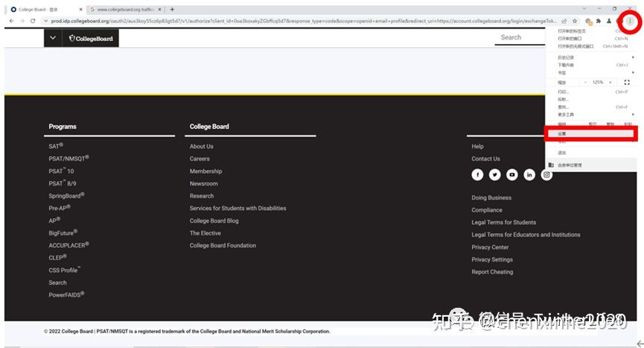Click the address bar URL
The height and width of the screenshot is (348, 644).
tap(304, 21)
